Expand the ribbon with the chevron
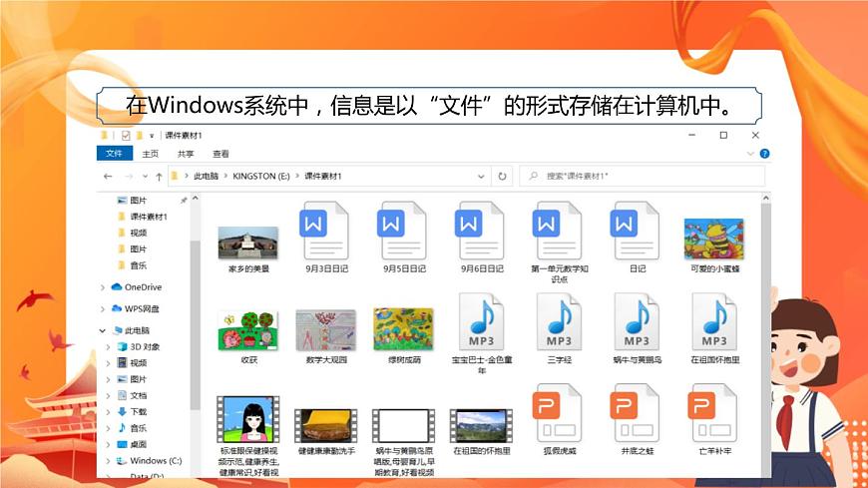Viewport: 868px width, 488px height. [750, 154]
